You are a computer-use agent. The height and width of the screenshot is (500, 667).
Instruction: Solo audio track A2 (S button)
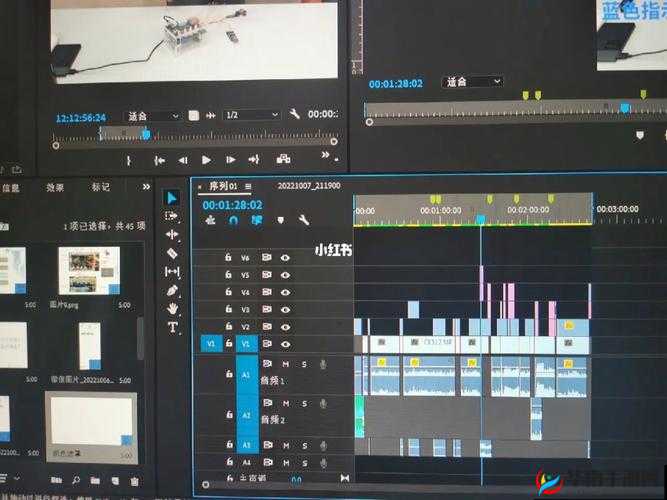(304, 402)
